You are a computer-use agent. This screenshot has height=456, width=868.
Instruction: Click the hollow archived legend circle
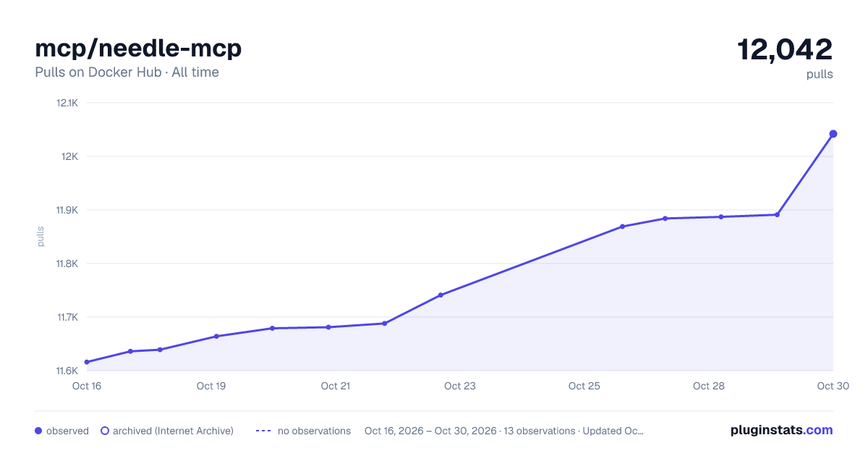[x=105, y=431]
